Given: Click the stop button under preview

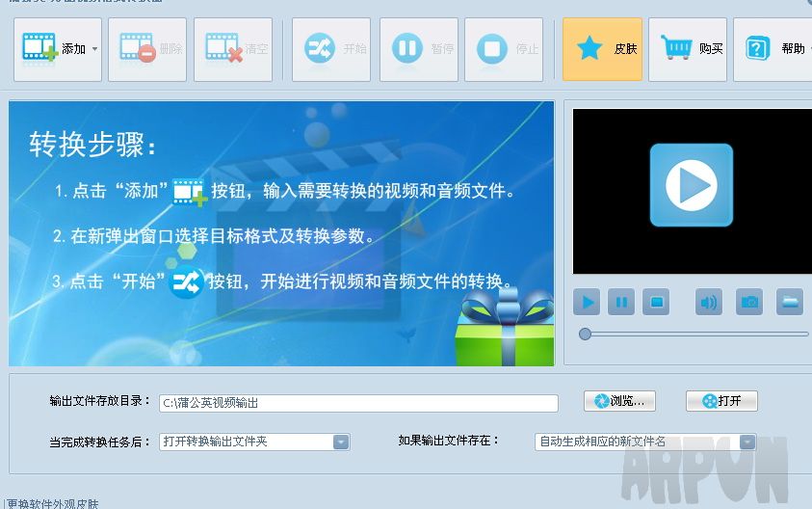Looking at the screenshot, I should [656, 302].
